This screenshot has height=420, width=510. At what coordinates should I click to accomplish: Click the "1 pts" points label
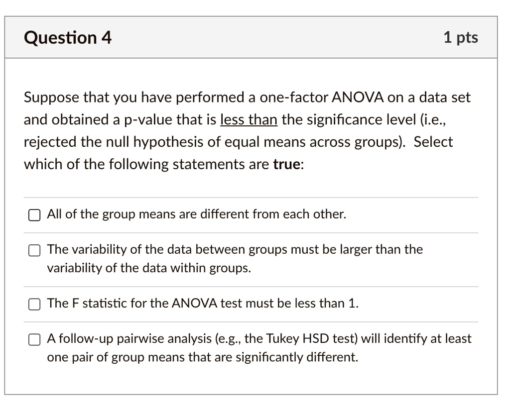460,37
